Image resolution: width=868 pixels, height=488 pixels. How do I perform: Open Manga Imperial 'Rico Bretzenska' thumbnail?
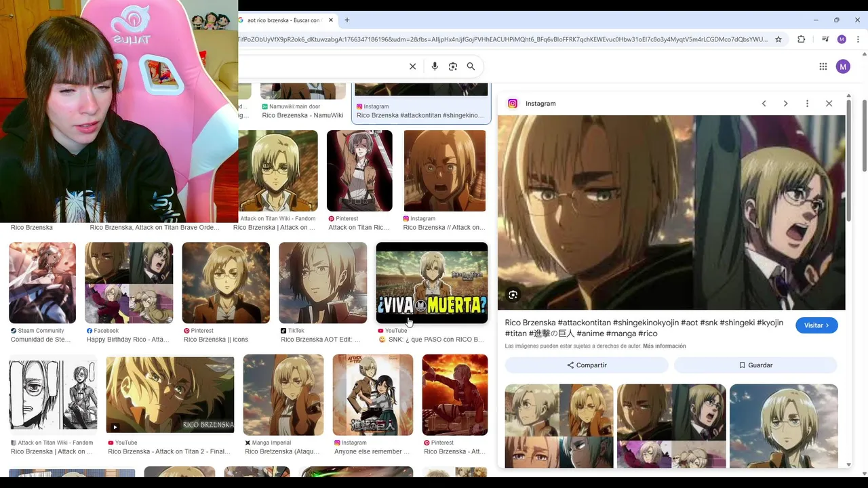[283, 394]
